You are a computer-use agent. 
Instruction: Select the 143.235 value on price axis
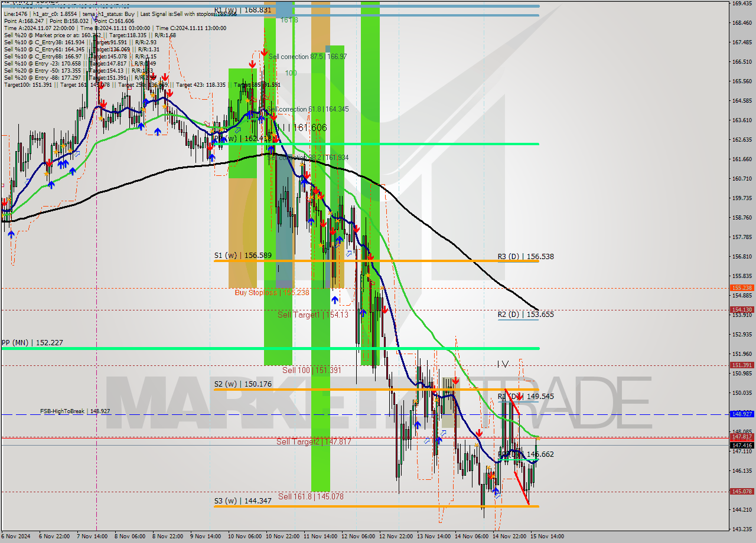(x=742, y=529)
